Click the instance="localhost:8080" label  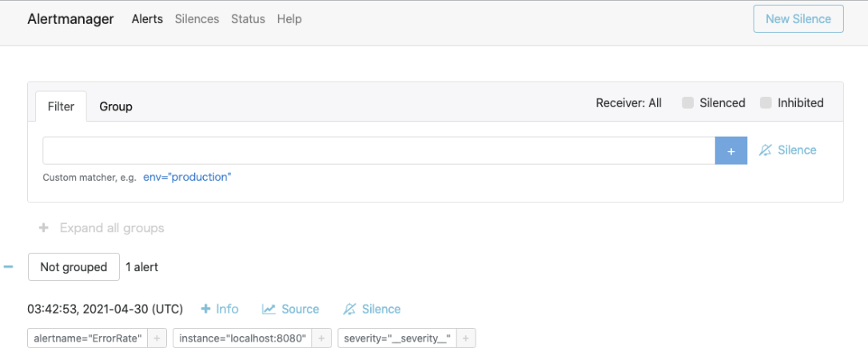pos(242,338)
